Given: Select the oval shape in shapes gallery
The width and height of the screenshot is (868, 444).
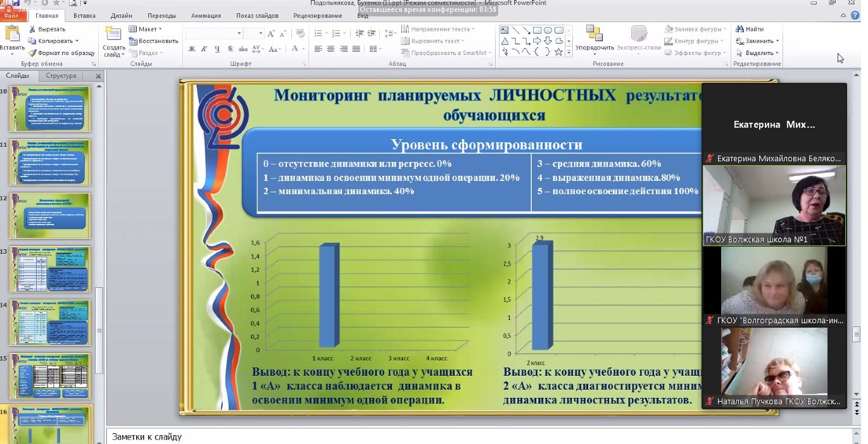Looking at the screenshot, I should point(548,30).
